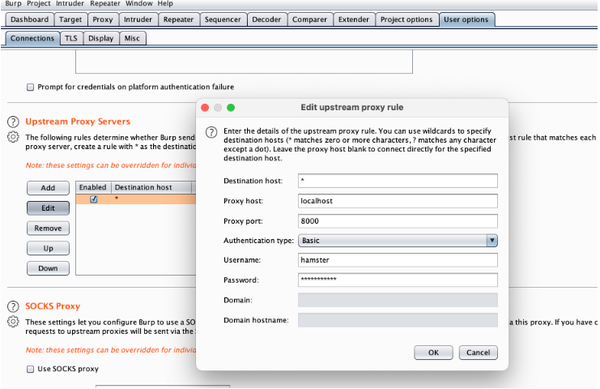Viewport: 600px width, 389px height.
Task: Click the green zoom button on dialog
Action: click(x=231, y=107)
